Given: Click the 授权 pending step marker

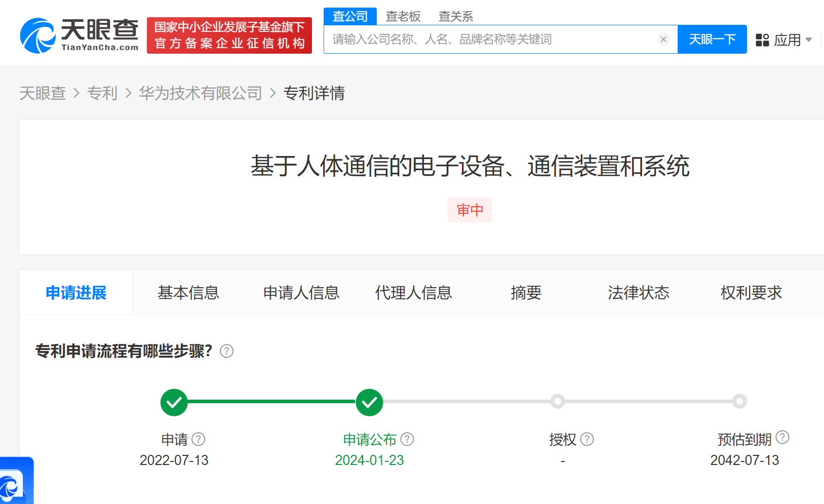Looking at the screenshot, I should pyautogui.click(x=558, y=402).
